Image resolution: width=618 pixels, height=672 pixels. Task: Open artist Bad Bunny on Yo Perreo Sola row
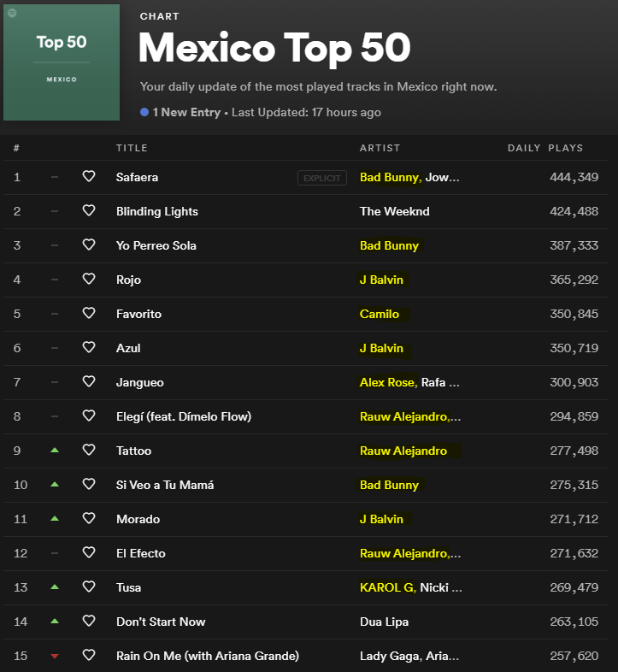pyautogui.click(x=389, y=245)
